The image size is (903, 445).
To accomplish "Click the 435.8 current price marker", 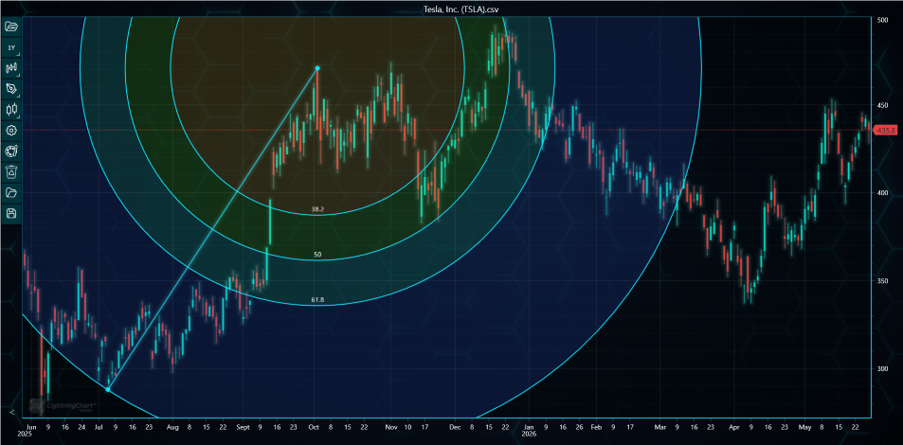I will pyautogui.click(x=885, y=131).
